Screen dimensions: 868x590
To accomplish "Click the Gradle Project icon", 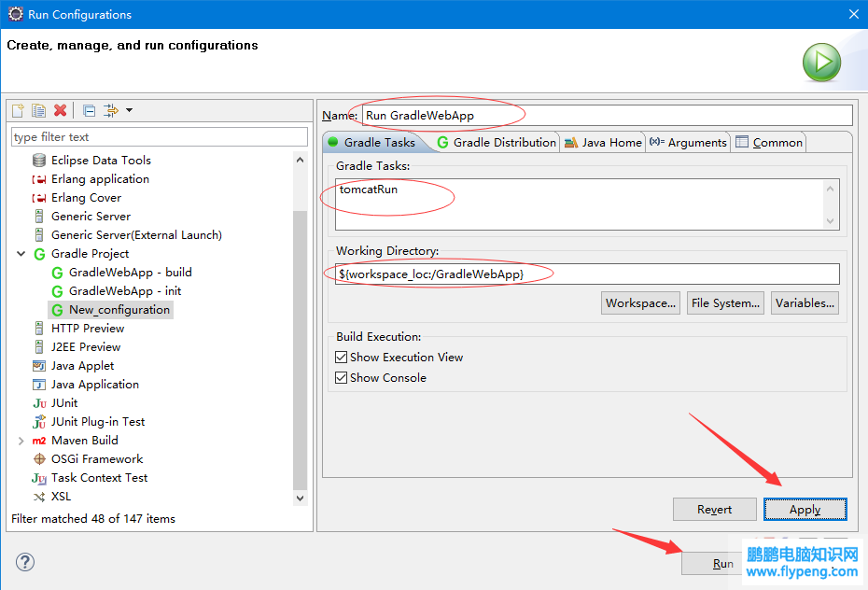I will (x=39, y=254).
